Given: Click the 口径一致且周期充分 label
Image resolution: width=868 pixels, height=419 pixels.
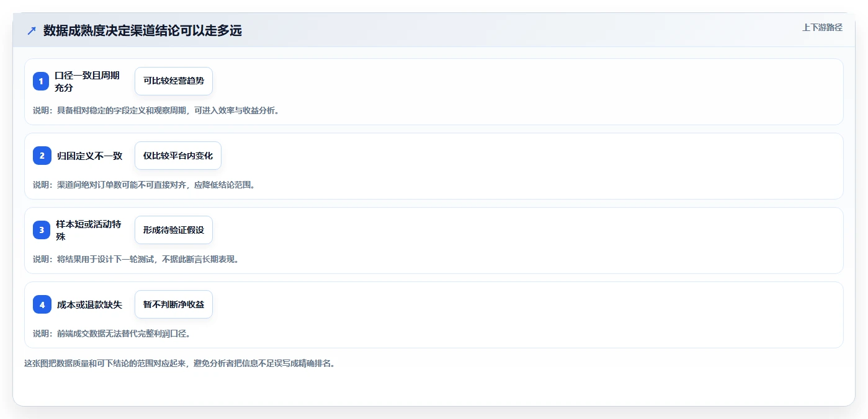Looking at the screenshot, I should tap(87, 81).
